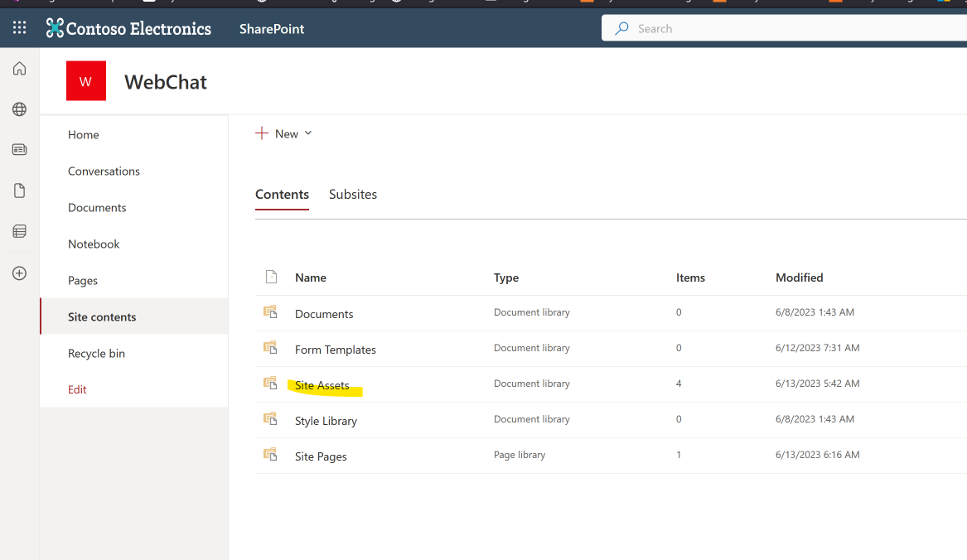Click the Create plus-circle icon

tap(19, 273)
